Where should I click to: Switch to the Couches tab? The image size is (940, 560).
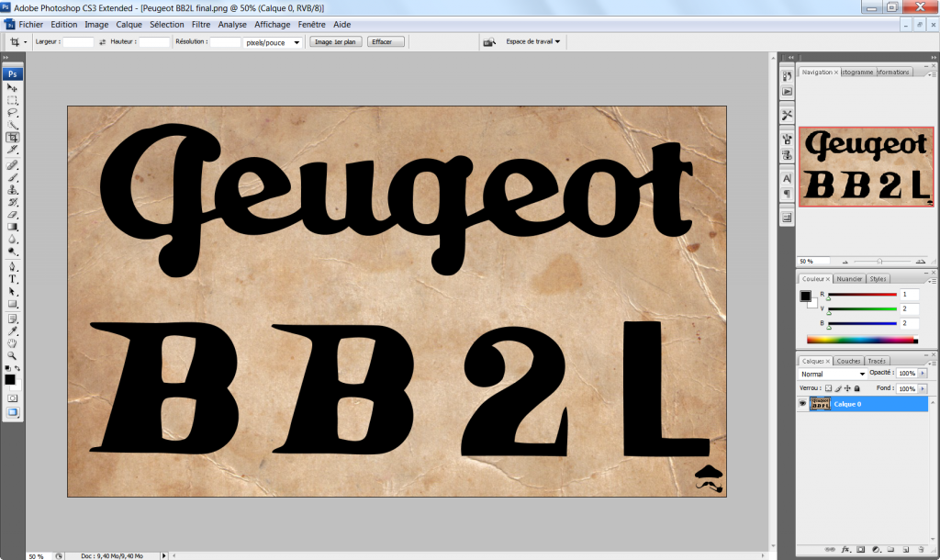[848, 361]
